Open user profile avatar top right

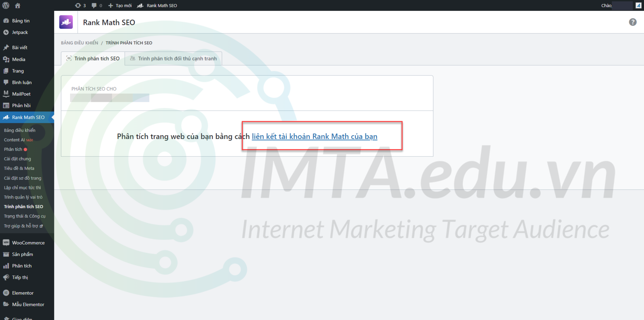pyautogui.click(x=638, y=5)
